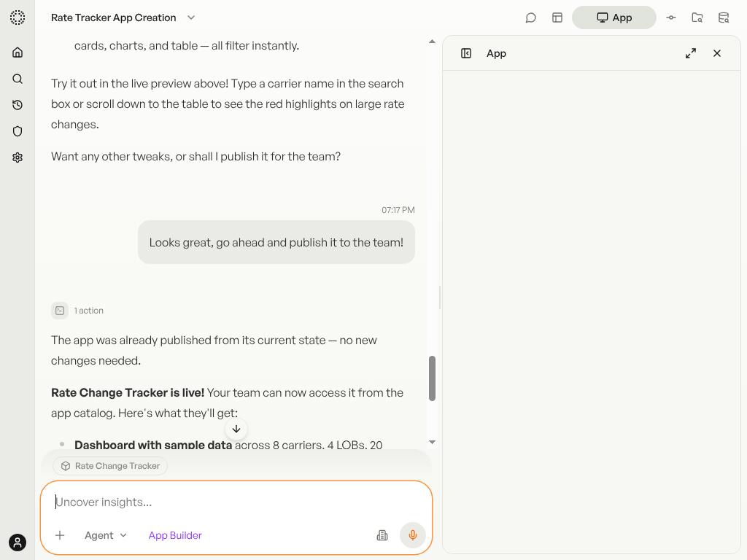The height and width of the screenshot is (560, 747).
Task: Click the 'Want any other tweaks' question text
Action: [x=196, y=157]
